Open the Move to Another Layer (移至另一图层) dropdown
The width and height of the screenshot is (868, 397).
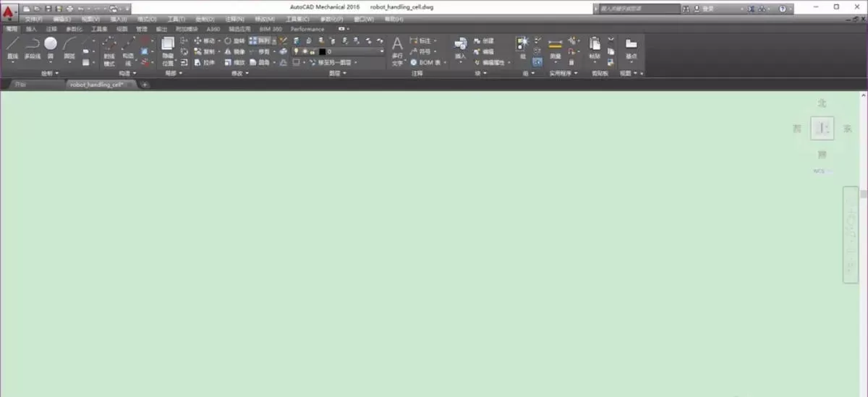tap(356, 62)
